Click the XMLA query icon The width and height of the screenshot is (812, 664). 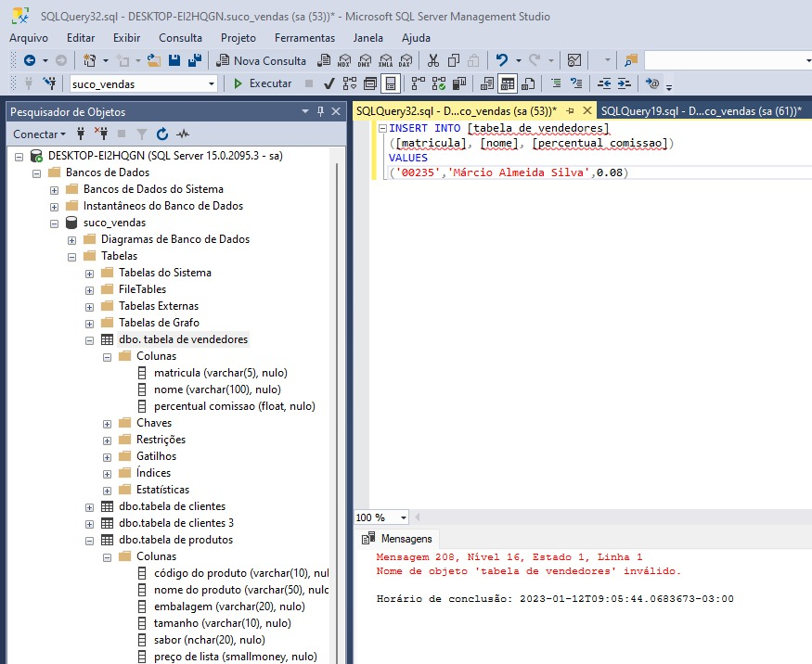(x=385, y=60)
